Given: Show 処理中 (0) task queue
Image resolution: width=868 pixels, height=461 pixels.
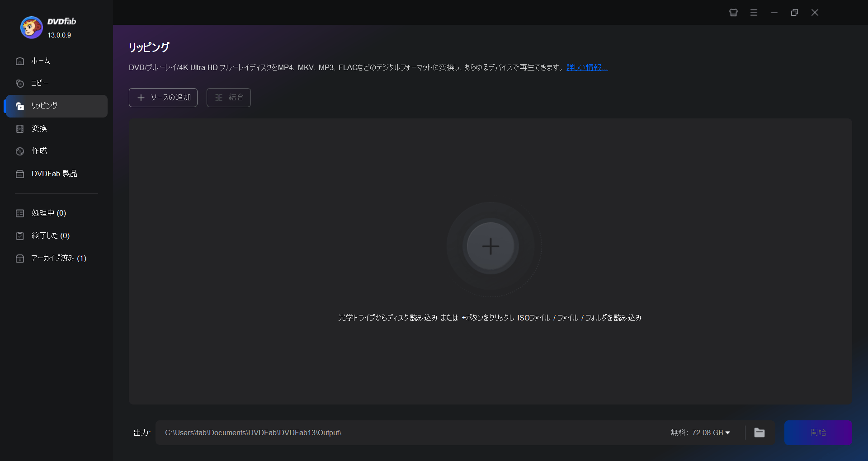Looking at the screenshot, I should point(57,213).
